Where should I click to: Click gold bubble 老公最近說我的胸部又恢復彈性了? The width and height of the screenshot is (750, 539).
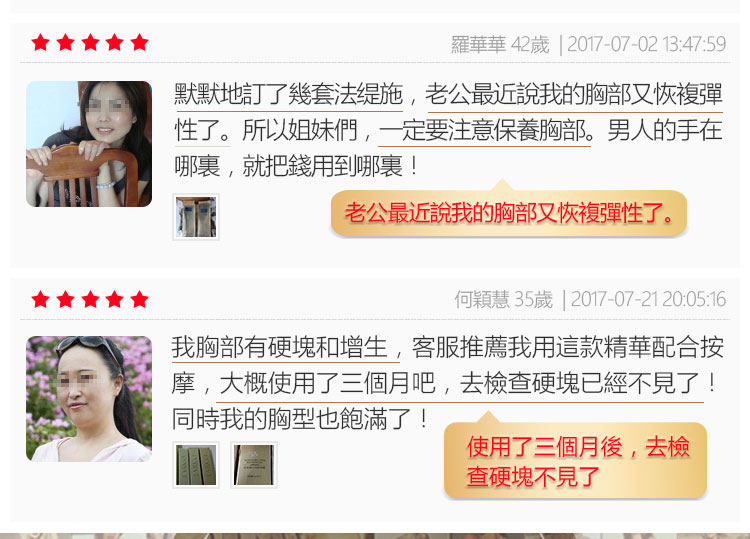(x=509, y=213)
